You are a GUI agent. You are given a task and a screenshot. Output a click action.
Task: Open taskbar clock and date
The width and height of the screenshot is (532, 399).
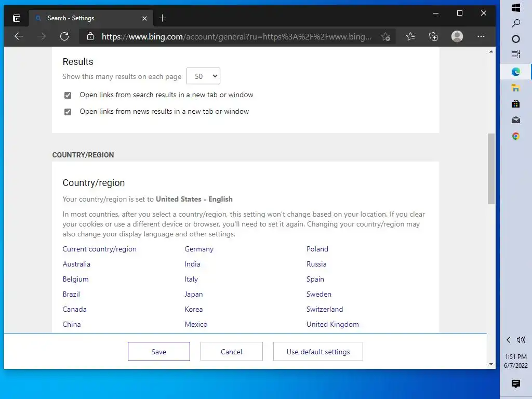pyautogui.click(x=516, y=361)
